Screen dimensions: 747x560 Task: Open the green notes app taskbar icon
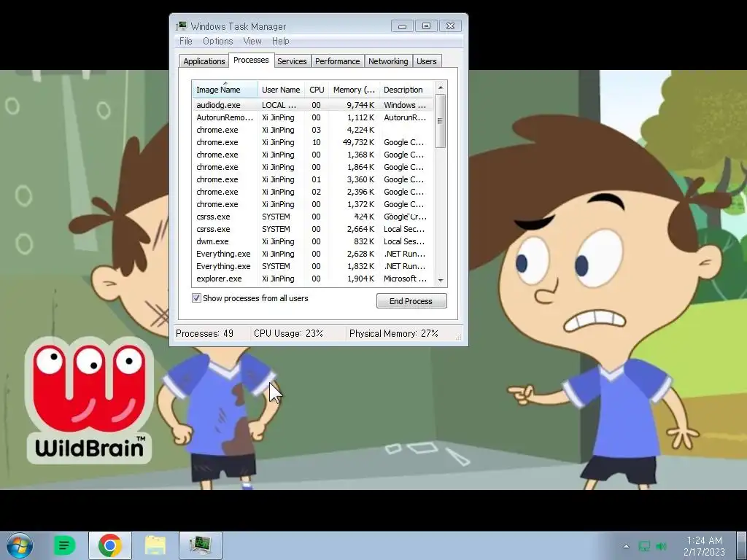pyautogui.click(x=64, y=545)
